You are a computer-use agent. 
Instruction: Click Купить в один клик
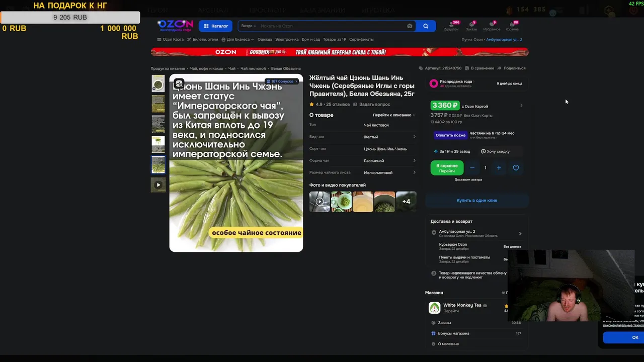476,200
